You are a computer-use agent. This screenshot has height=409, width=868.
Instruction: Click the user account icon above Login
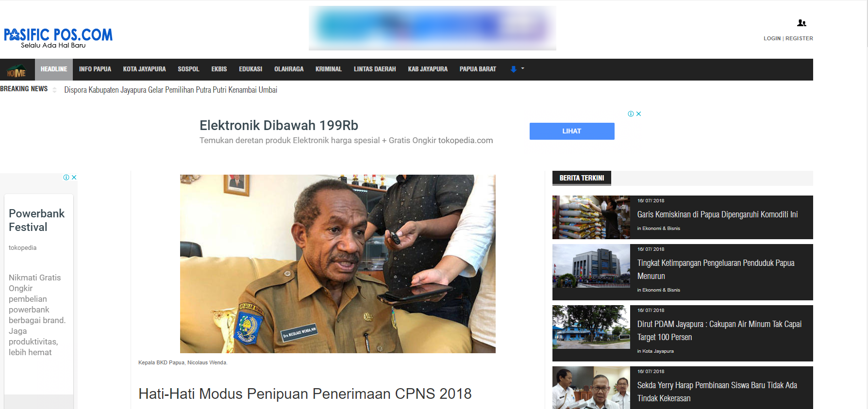(801, 23)
